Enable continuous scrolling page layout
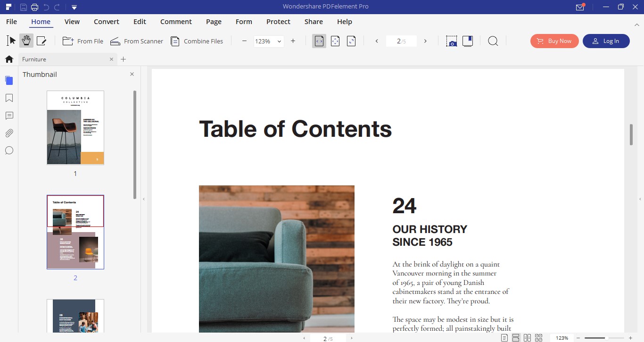Image resolution: width=644 pixels, height=342 pixels. click(x=516, y=338)
